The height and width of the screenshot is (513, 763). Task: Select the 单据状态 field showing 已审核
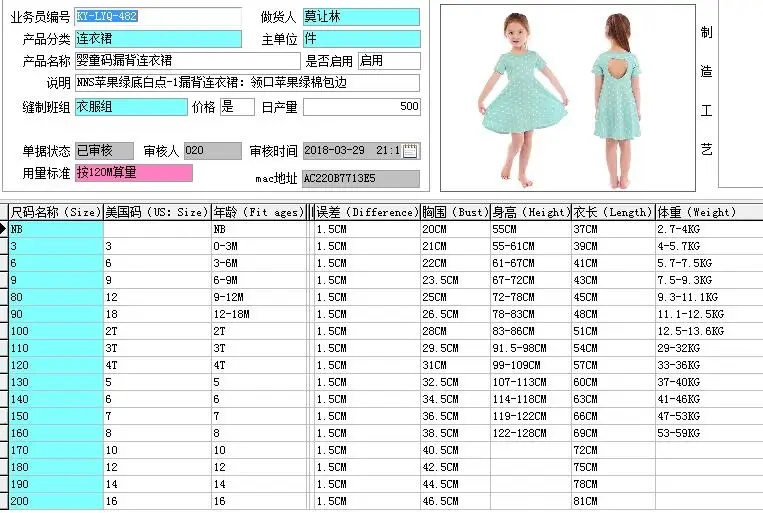tap(104, 151)
